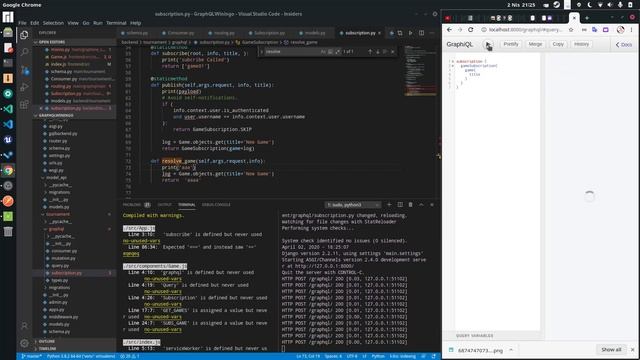
Task: Execute the GraphiQL query with play button
Action: click(x=488, y=44)
